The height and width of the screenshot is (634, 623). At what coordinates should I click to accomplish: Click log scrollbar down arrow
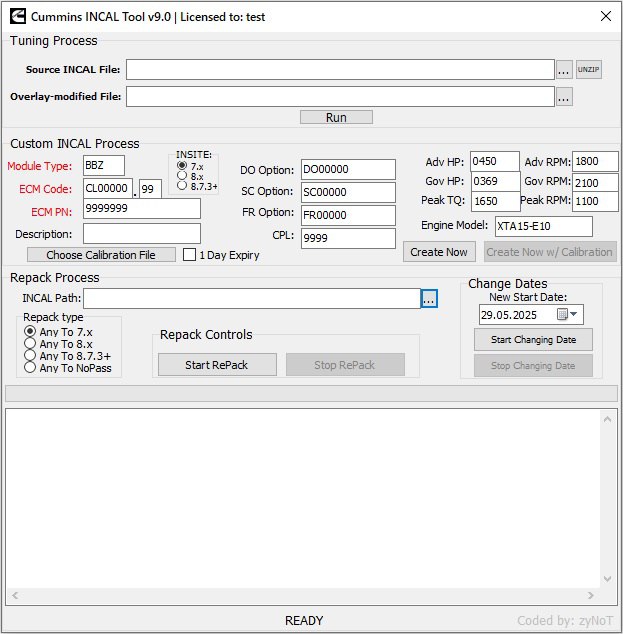[607, 579]
